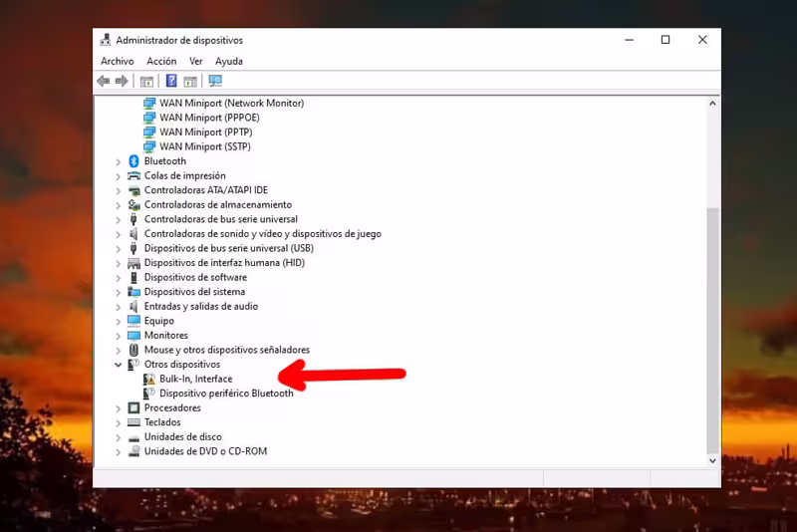Select Dispositivos de bus serie universal (USB)
The image size is (797, 532).
click(229, 248)
